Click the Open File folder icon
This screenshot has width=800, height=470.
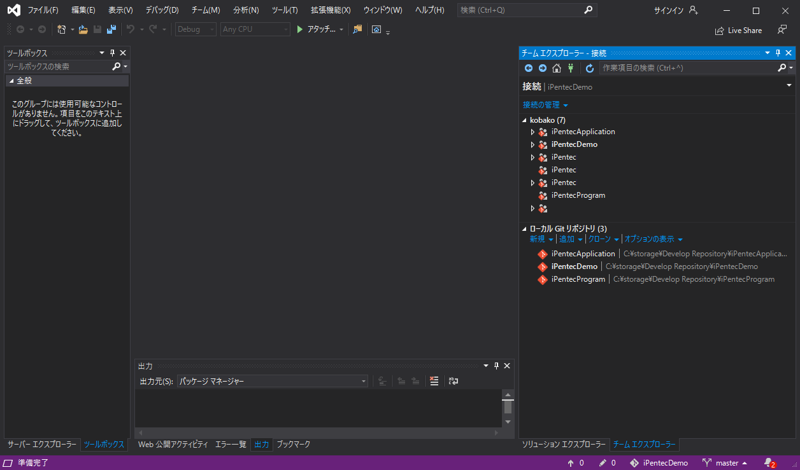[83, 30]
